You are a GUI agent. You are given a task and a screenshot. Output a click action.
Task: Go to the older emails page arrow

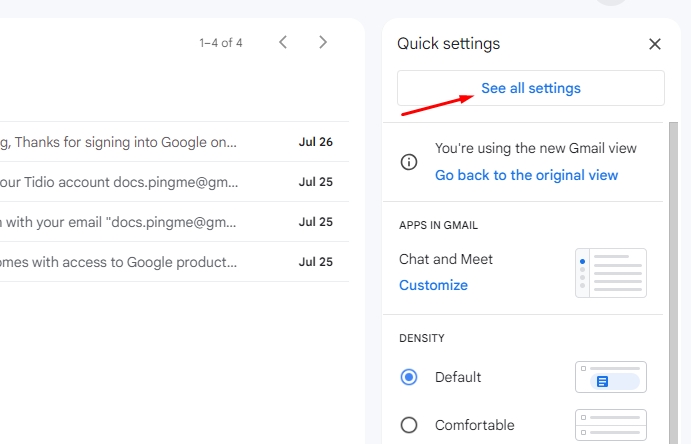point(322,42)
